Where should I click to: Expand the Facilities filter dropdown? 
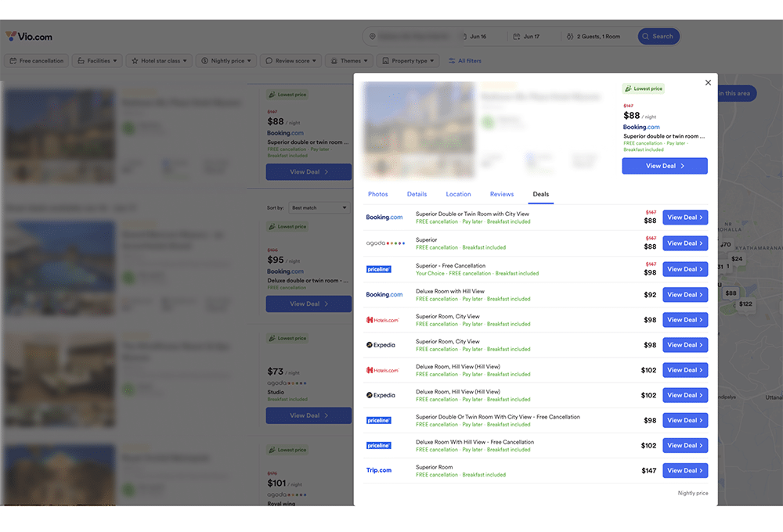[x=97, y=61]
